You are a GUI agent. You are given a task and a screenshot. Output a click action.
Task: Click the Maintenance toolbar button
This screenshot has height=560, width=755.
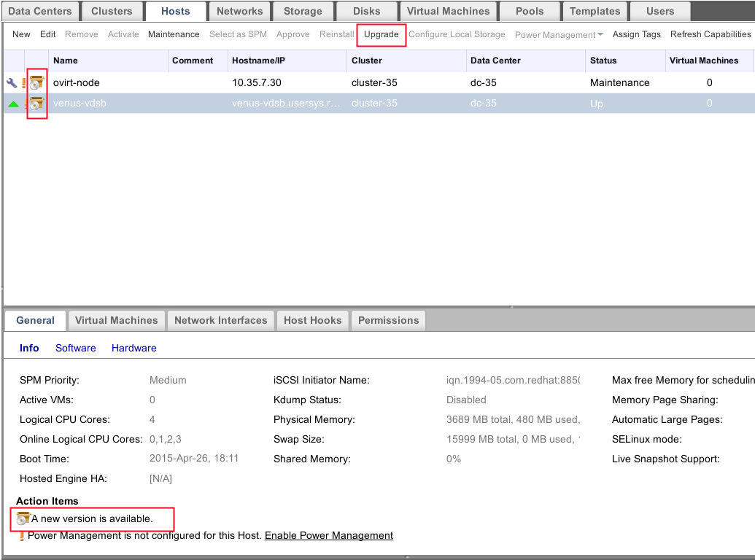click(174, 34)
